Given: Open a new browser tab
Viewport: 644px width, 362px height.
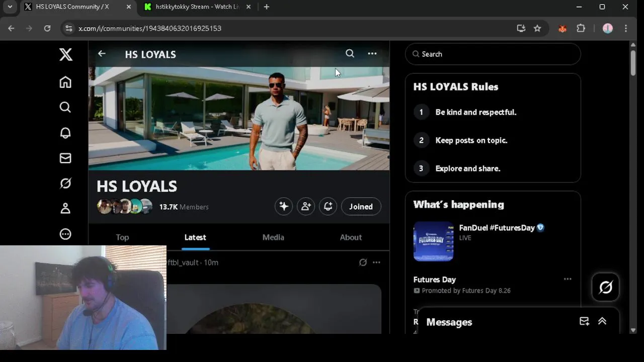Looking at the screenshot, I should point(267,7).
